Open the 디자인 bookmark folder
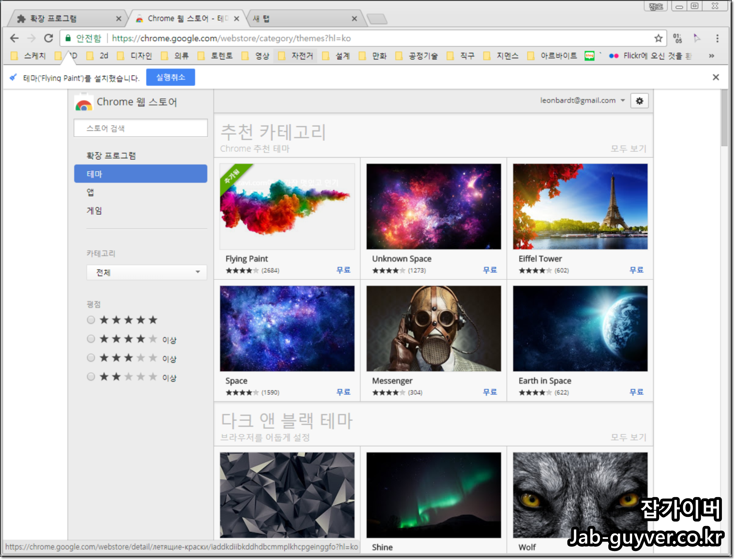735x560 pixels. pos(134,56)
